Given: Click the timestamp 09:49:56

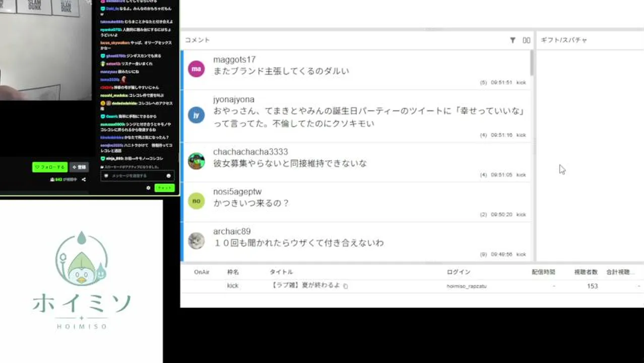Looking at the screenshot, I should (x=501, y=255).
